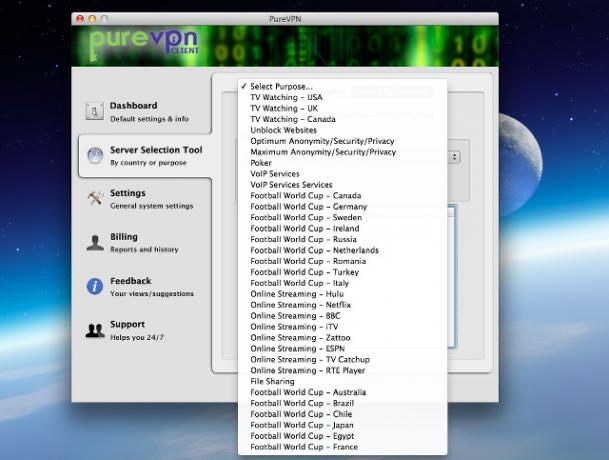Choose Online Streaming - Hulu
Viewport: 609px width, 460px height.
pyautogui.click(x=343, y=294)
